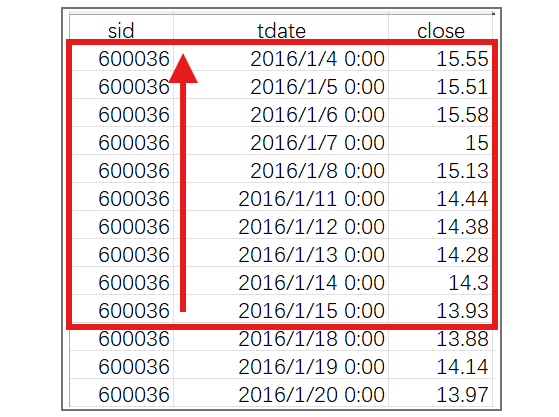This screenshot has width=559, height=417.
Task: Select the close value 15.13
Action: coord(441,169)
